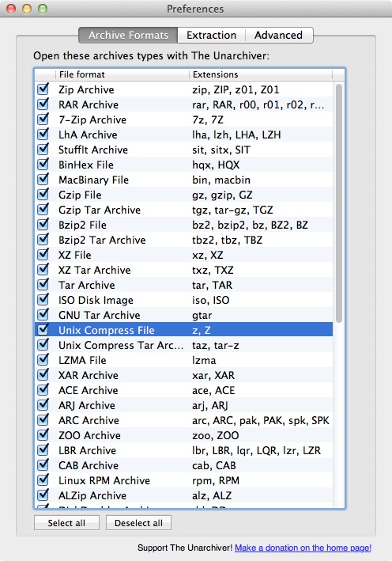Uncheck the Unix Compress File checkbox

[43, 329]
